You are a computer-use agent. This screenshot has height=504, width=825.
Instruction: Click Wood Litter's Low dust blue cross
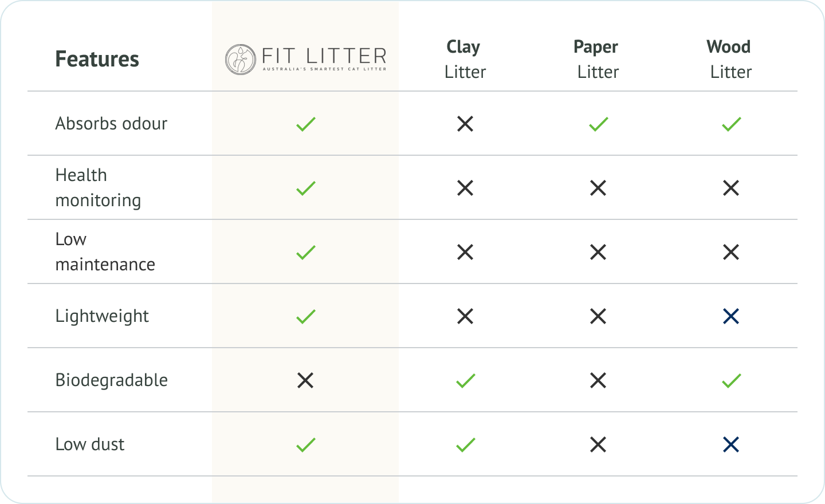tap(731, 444)
